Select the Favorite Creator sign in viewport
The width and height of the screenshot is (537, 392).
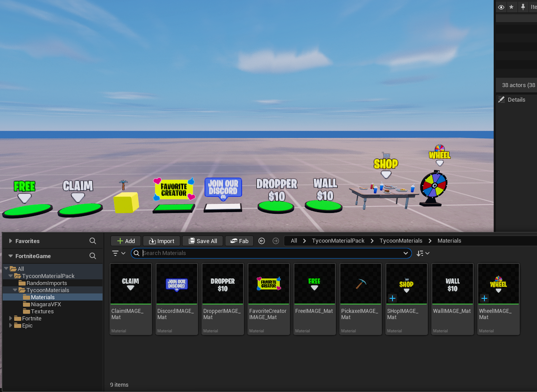(x=174, y=190)
